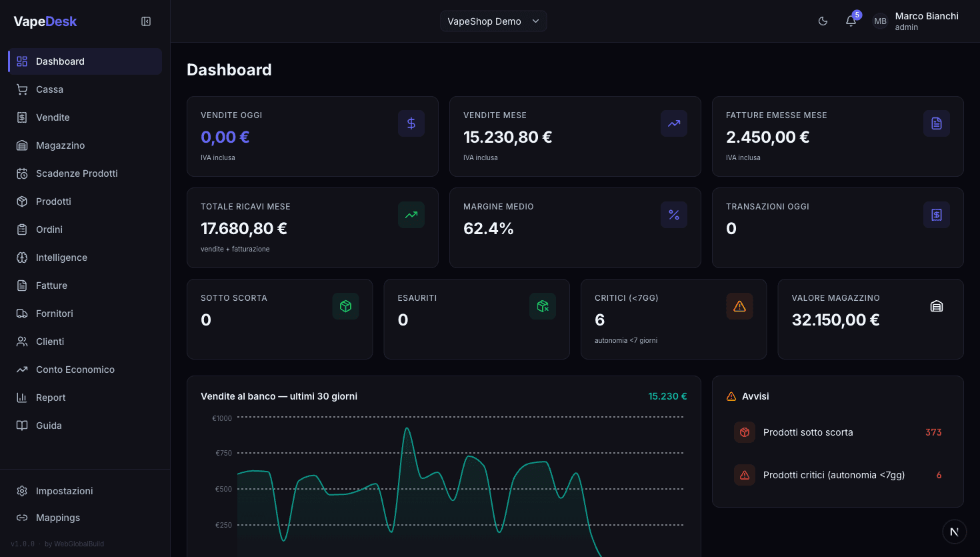This screenshot has height=557, width=980.
Task: Switch to the Vendite section
Action: (53, 117)
